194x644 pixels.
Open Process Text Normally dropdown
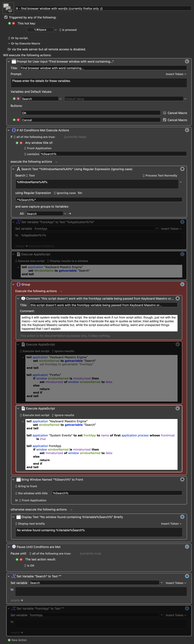click(160, 175)
